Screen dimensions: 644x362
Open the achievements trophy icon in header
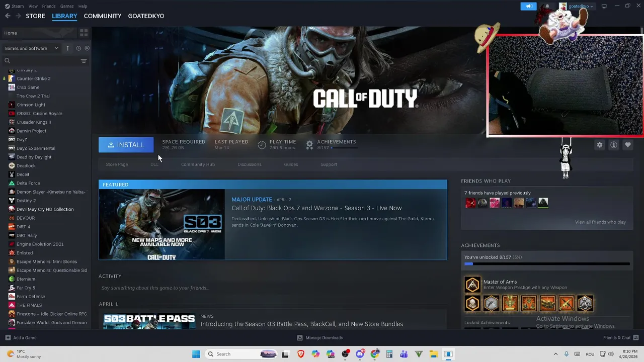(309, 145)
